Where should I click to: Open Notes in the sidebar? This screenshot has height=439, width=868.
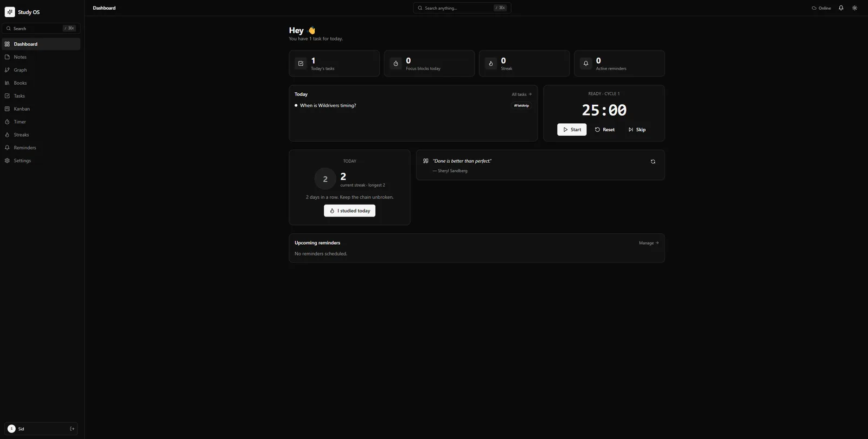[41, 57]
